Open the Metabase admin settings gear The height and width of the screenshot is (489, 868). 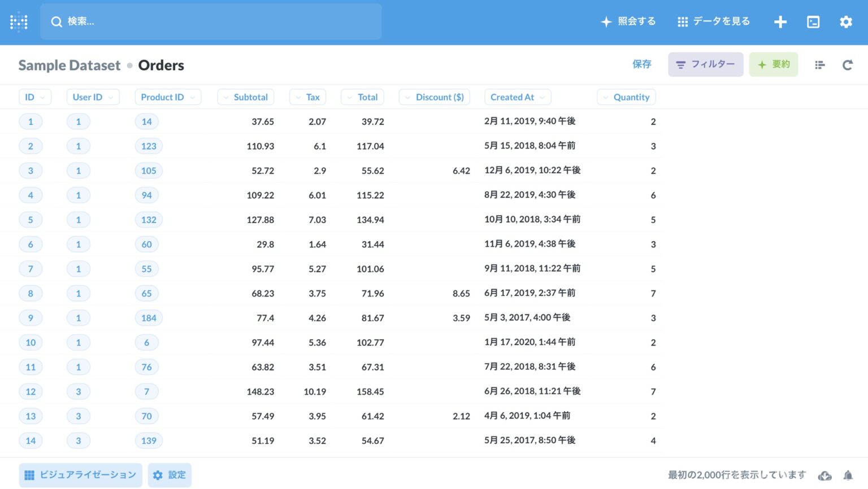[x=846, y=21]
